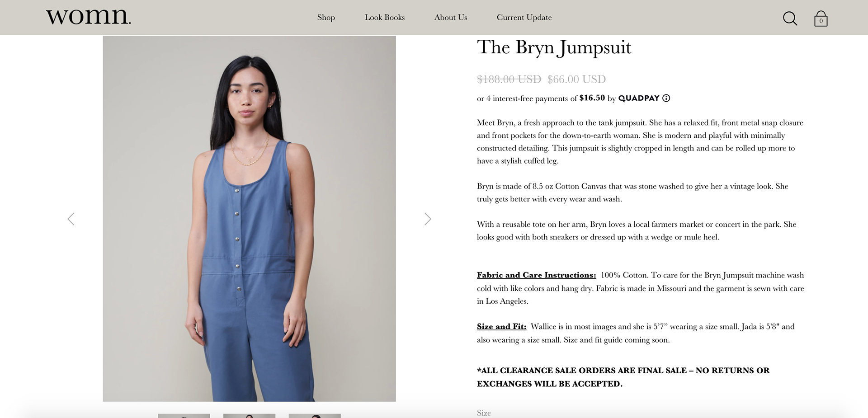Go home via the womn. logo
This screenshot has width=868, height=418.
[x=89, y=17]
